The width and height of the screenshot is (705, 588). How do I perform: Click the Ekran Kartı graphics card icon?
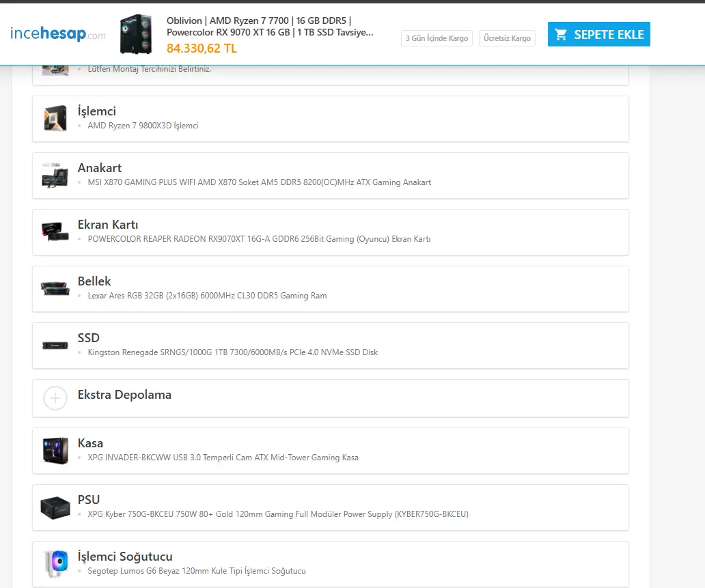click(x=55, y=232)
